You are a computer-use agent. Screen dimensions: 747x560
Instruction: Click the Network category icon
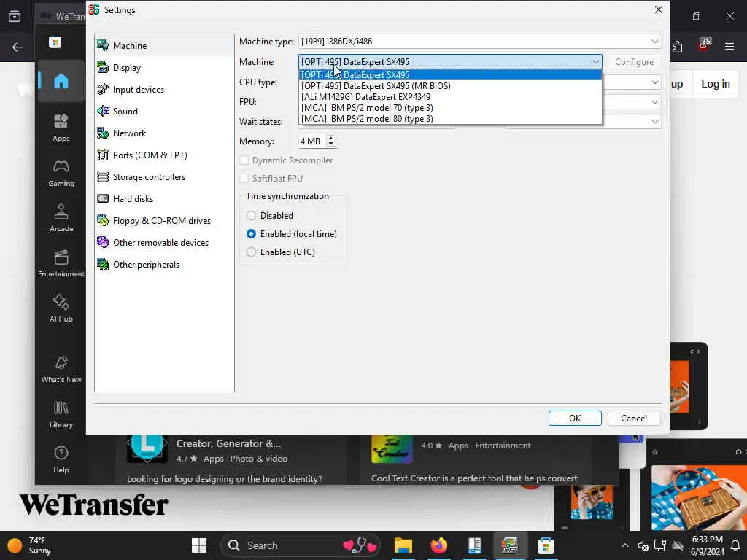102,133
